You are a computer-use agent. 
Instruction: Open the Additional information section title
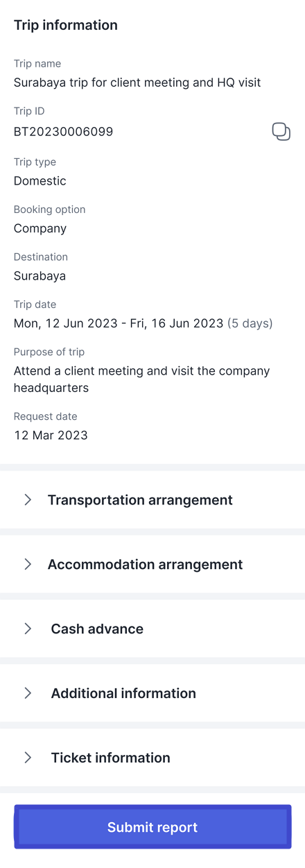[123, 693]
